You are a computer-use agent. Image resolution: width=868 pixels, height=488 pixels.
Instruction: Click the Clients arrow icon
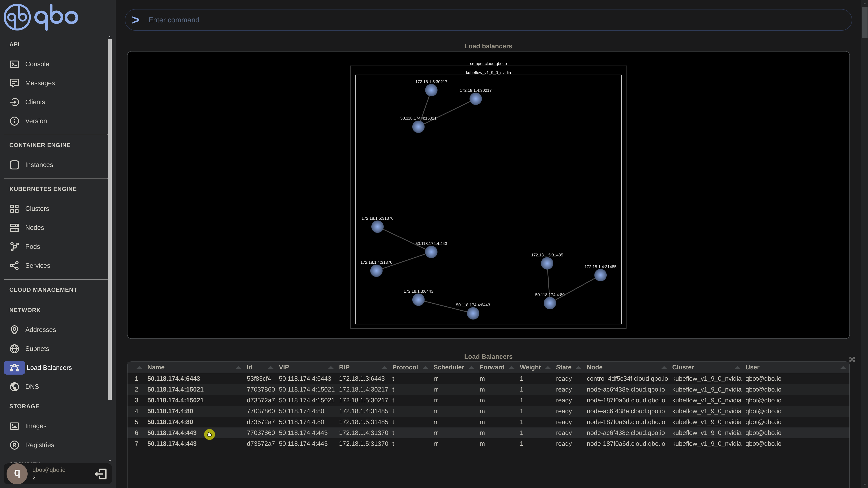point(14,102)
